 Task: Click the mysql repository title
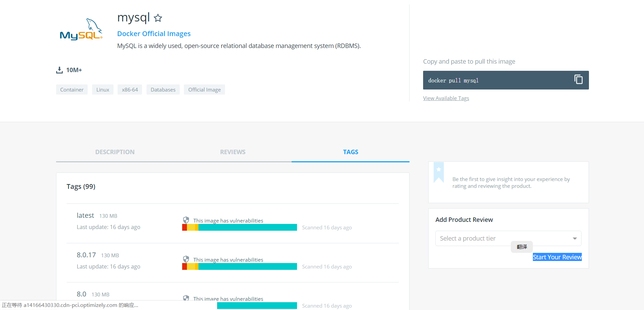(x=134, y=17)
